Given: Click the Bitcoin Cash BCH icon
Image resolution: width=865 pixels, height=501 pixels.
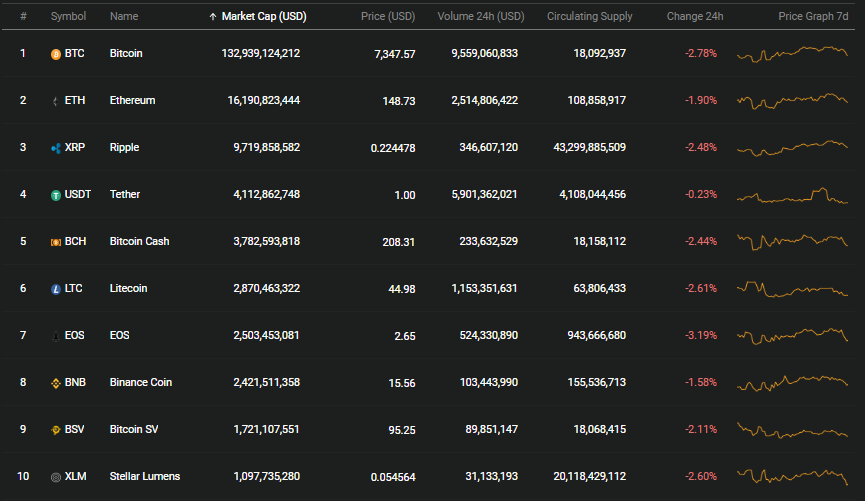Looking at the screenshot, I should (x=56, y=242).
